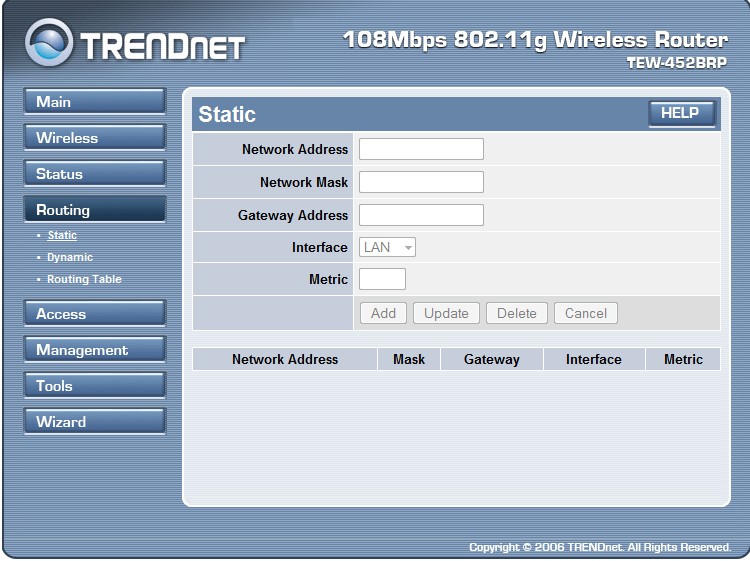Click the Mask table column header

click(409, 359)
